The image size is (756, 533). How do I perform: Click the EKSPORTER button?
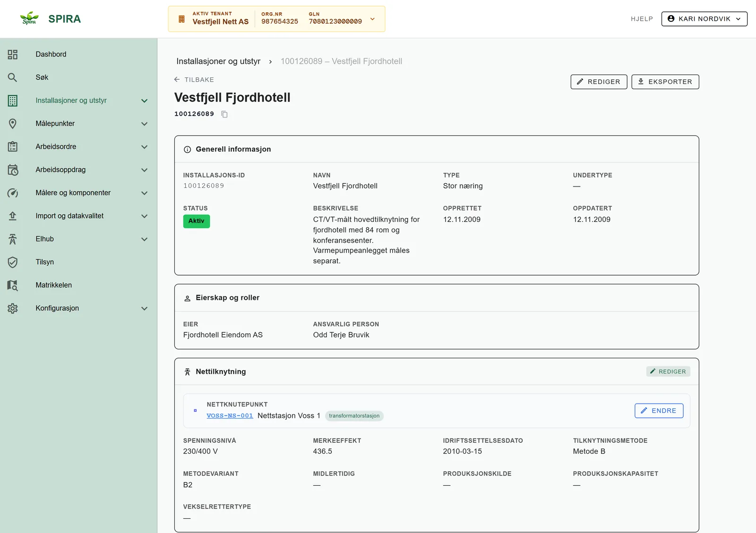665,82
